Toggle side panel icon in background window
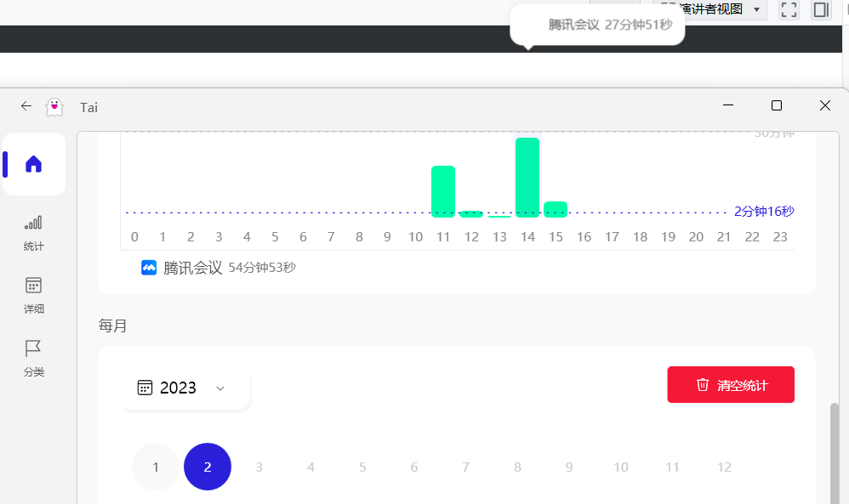Viewport: 849px width, 504px height. [821, 9]
